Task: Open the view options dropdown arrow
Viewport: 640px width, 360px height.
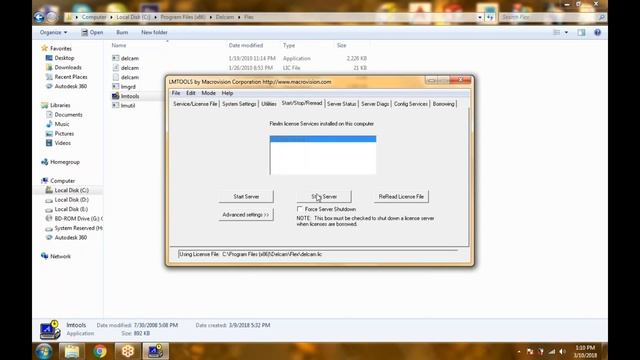Action: [566, 32]
